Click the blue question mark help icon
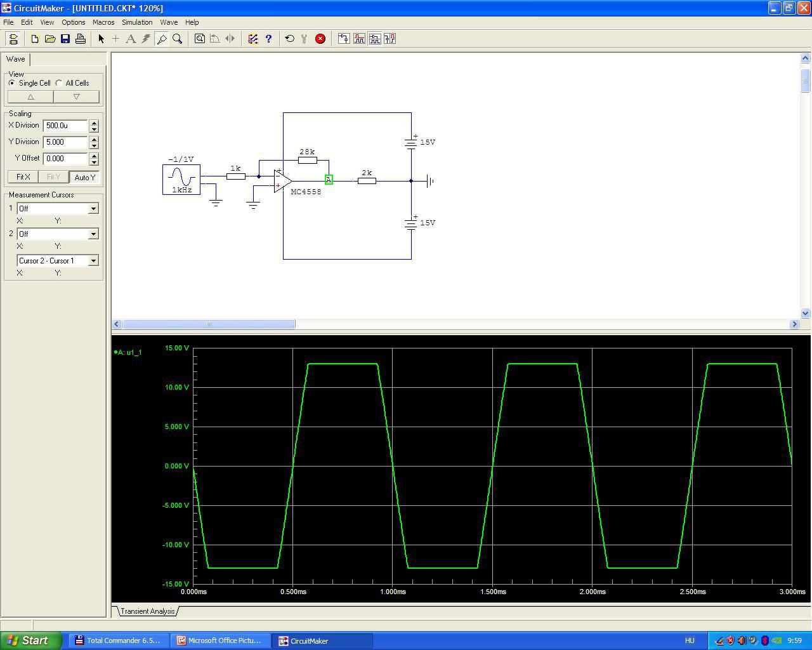Image resolution: width=812 pixels, height=650 pixels. [x=268, y=39]
